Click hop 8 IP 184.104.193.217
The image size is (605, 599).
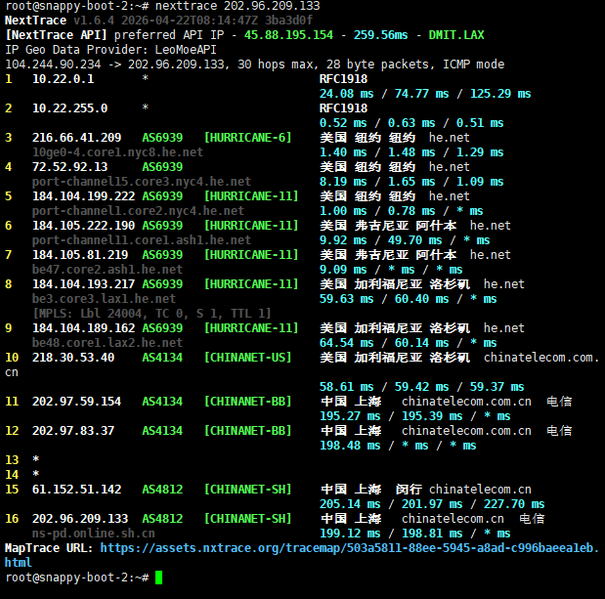(x=83, y=284)
